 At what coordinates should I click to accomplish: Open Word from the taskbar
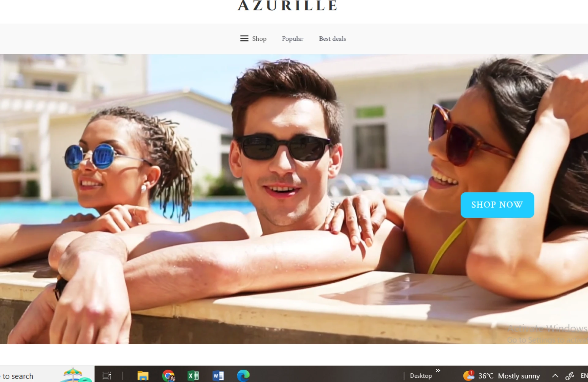pyautogui.click(x=218, y=376)
